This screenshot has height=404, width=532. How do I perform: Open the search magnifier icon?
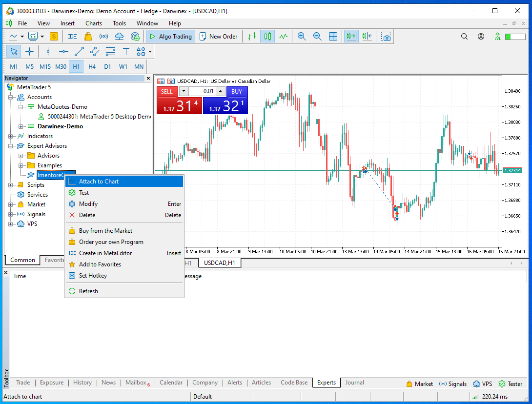point(464,36)
